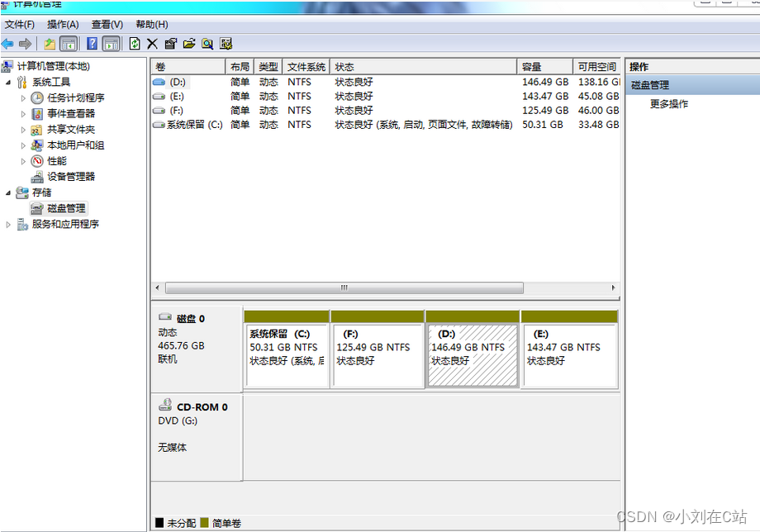Screen dimensions: 760x532
Task: Collapse the 系统工具 tree node
Action: [x=8, y=83]
